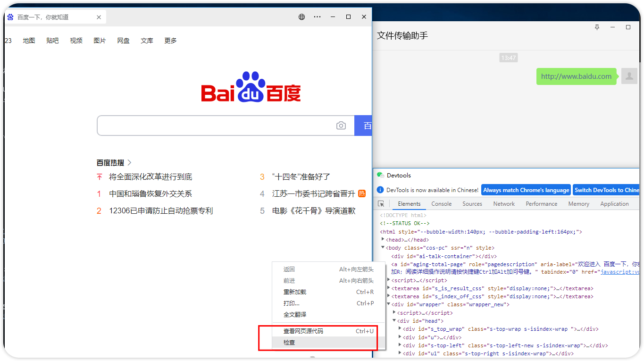Click the red top-arrow icon beside 将全面深化改革进行到底
The image size is (644, 361).
point(99,177)
